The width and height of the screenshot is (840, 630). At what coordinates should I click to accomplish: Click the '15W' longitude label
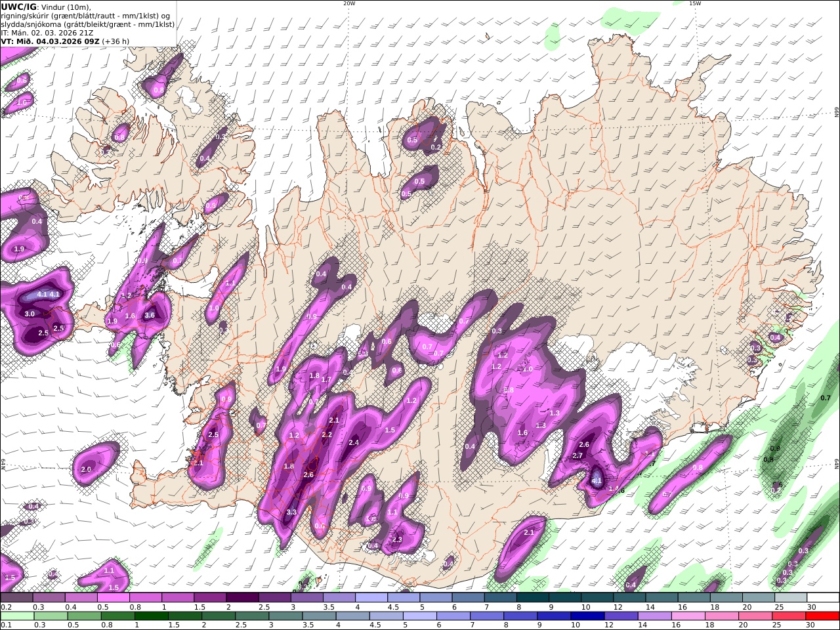coord(695,3)
